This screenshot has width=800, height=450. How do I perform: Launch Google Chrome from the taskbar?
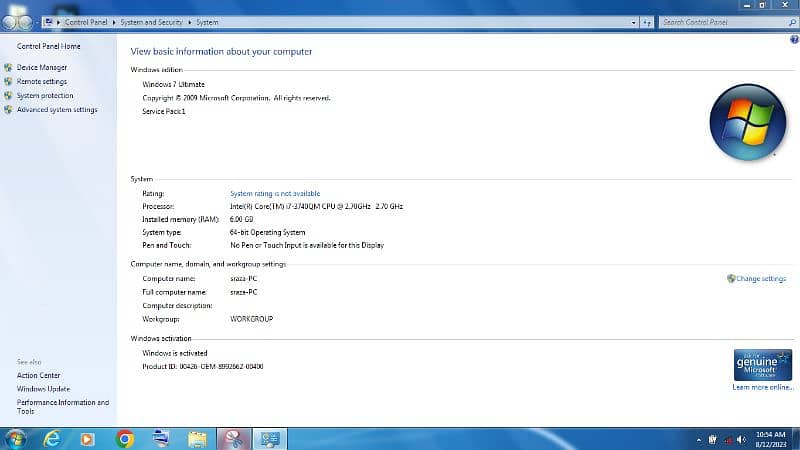(125, 438)
